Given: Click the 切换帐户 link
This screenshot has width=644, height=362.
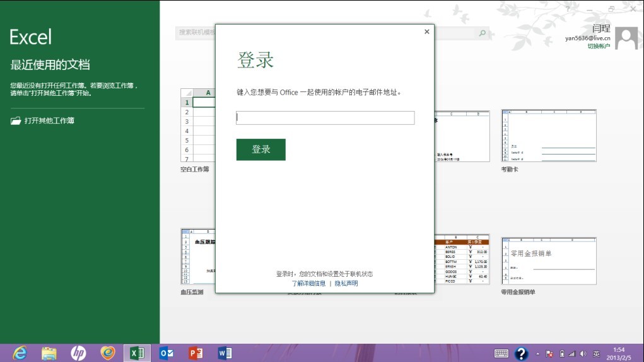Looking at the screenshot, I should (x=599, y=46).
